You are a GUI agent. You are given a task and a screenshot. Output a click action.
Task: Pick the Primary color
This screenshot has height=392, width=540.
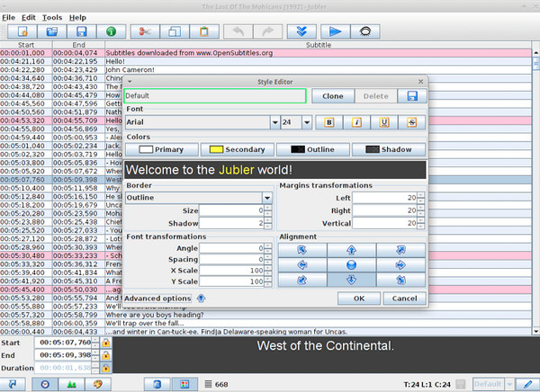(162, 149)
